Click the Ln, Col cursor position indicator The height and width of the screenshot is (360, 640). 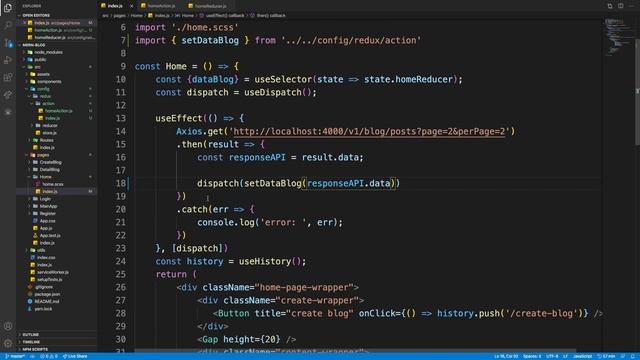pos(506,356)
